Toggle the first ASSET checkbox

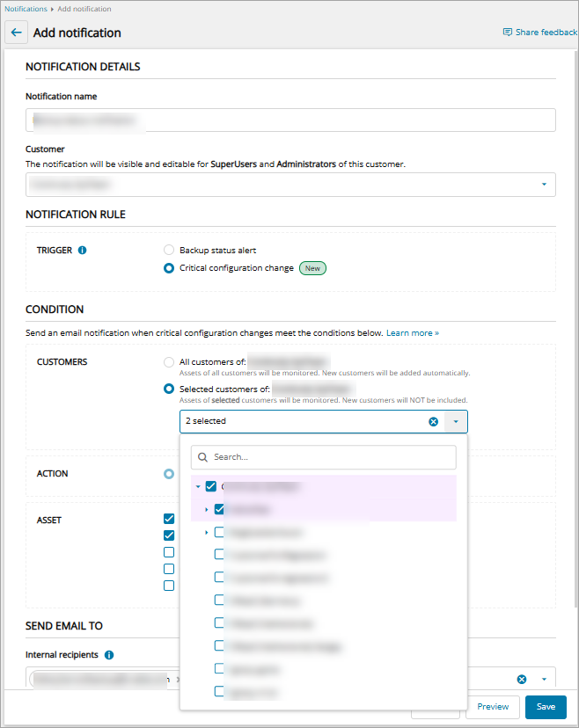(169, 519)
